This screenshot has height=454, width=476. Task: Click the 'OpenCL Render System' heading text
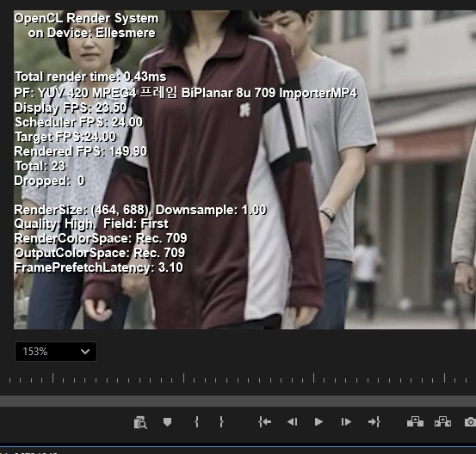pos(86,18)
